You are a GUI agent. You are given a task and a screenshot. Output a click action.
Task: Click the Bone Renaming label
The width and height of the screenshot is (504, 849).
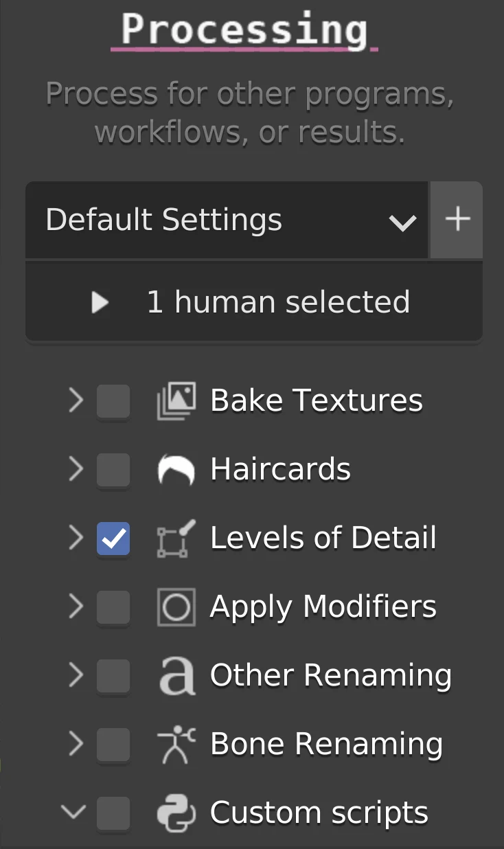327,745
